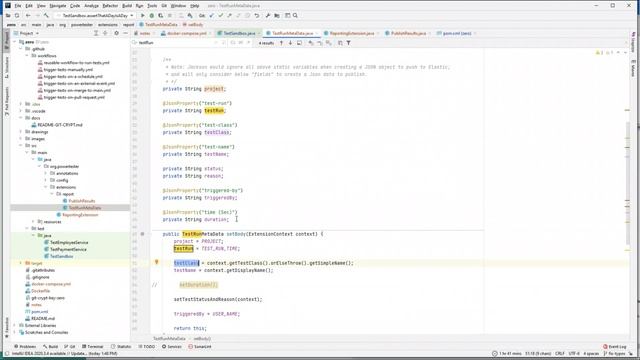This screenshot has height=360, width=640.
Task: Open the SonarLint tool window
Action: pos(200,347)
